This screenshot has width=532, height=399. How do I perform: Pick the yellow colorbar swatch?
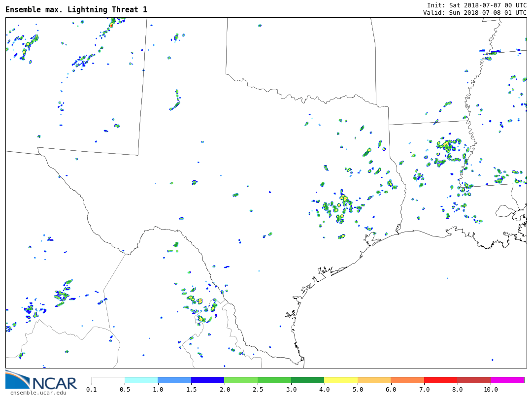click(341, 380)
